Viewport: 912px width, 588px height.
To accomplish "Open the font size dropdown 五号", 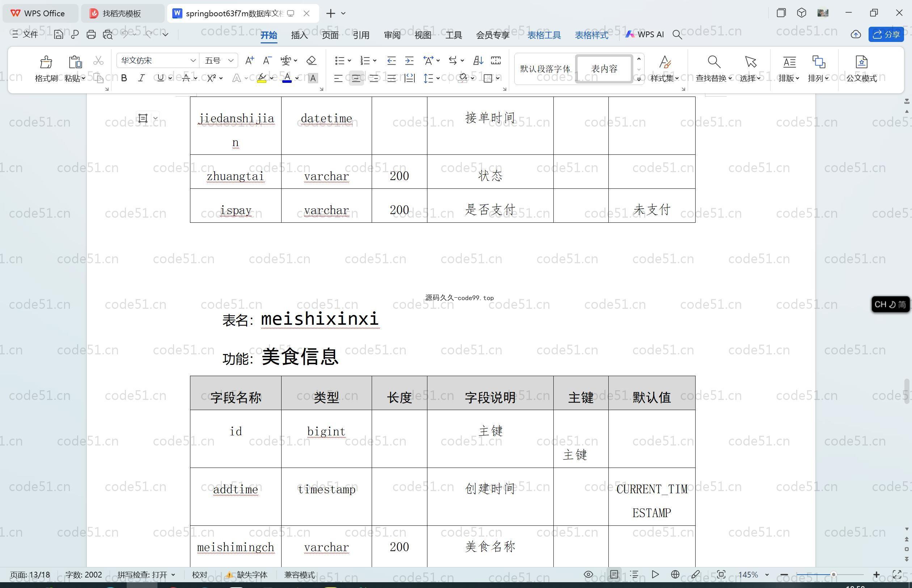I will click(231, 60).
